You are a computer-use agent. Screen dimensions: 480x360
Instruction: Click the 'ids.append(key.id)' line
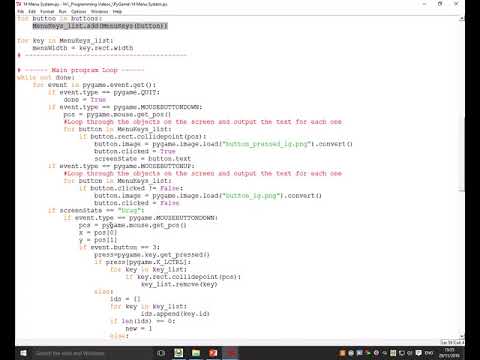point(175,314)
